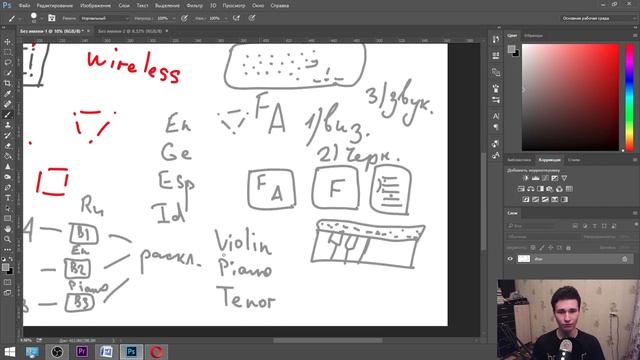This screenshot has width=640, height=360.
Task: Add a Hue/Saturation adjustment layer
Action: [x=521, y=189]
